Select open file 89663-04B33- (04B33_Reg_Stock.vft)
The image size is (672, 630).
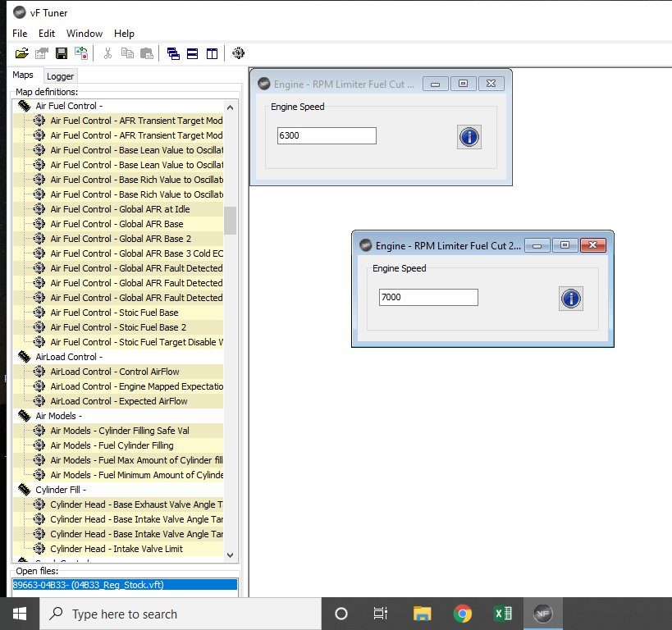pyautogui.click(x=125, y=585)
